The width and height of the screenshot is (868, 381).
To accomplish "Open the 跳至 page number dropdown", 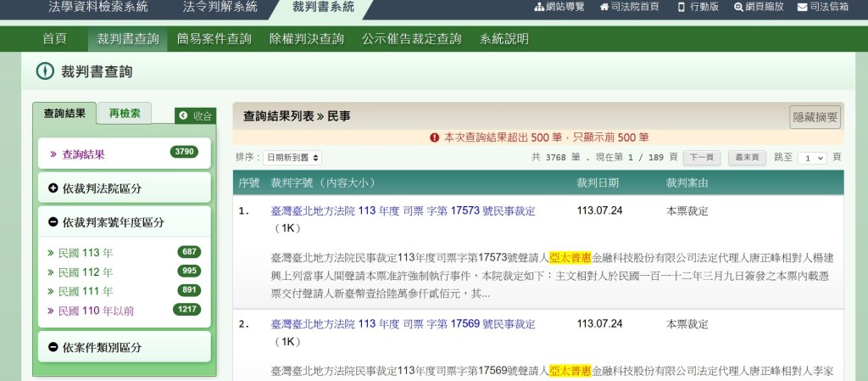I will pos(814,158).
